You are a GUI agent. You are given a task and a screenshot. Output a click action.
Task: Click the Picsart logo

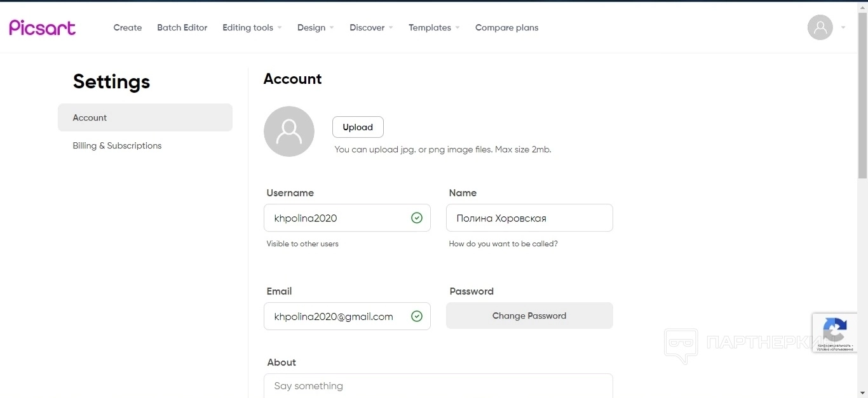click(x=43, y=27)
